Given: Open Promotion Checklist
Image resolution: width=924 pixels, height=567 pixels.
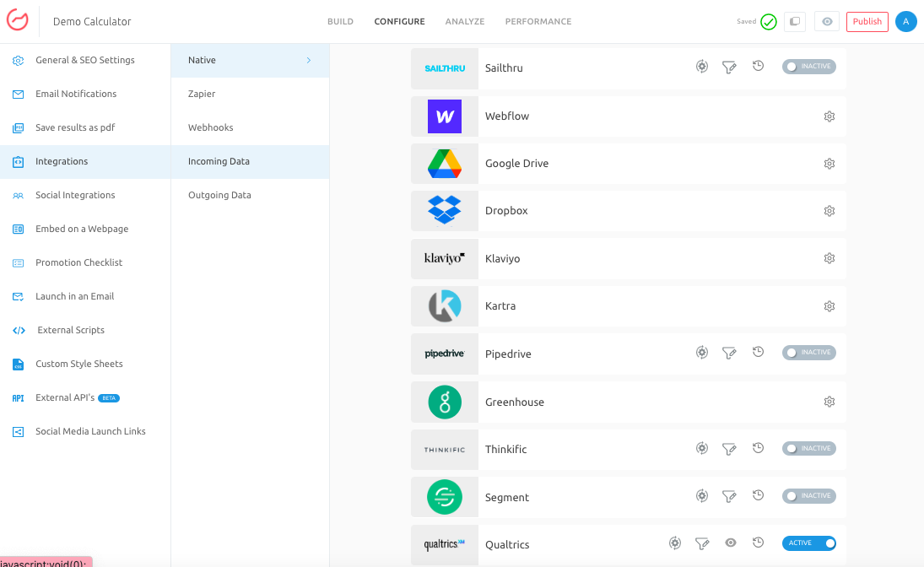Looking at the screenshot, I should (85, 262).
